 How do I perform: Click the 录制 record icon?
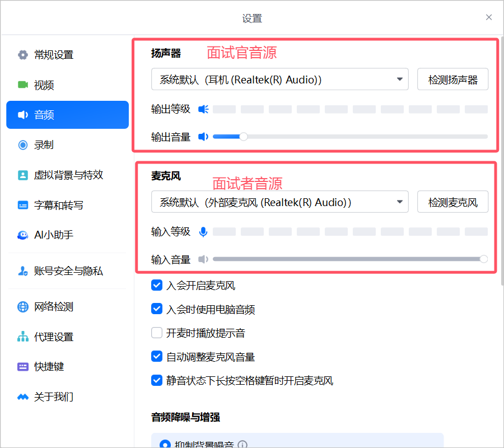(x=23, y=145)
